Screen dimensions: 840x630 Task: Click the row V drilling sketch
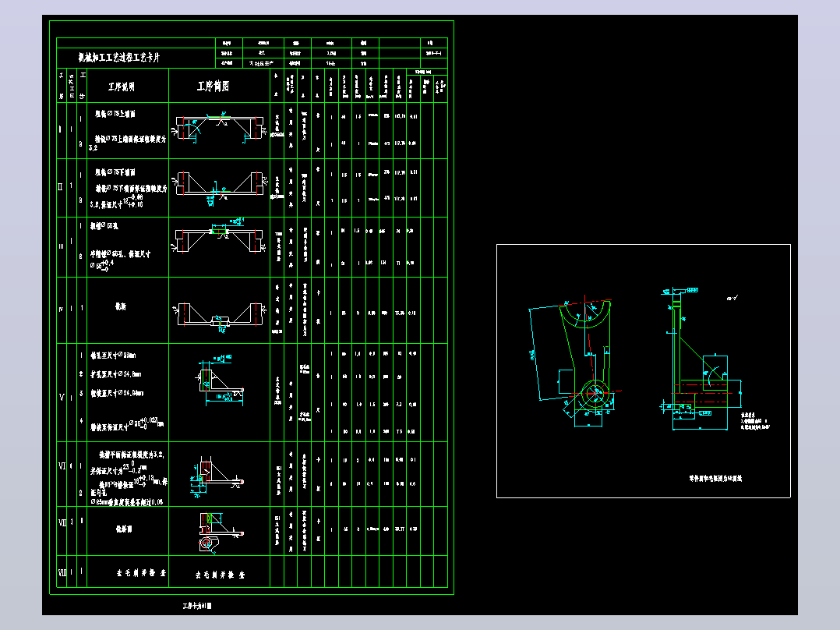pos(220,379)
